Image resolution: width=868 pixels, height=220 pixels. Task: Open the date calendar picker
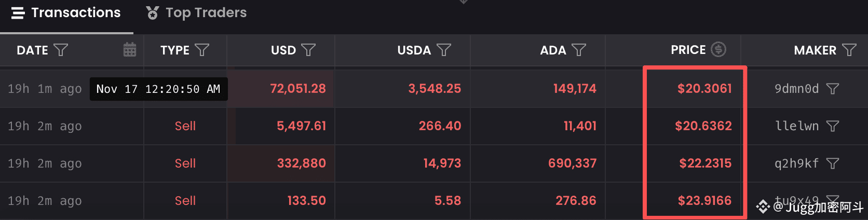pyautogui.click(x=130, y=50)
